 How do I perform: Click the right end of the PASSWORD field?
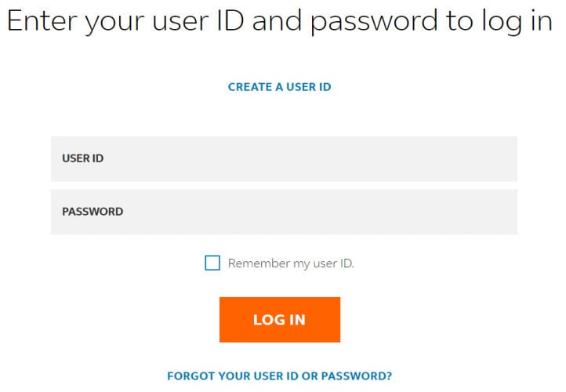coord(506,212)
